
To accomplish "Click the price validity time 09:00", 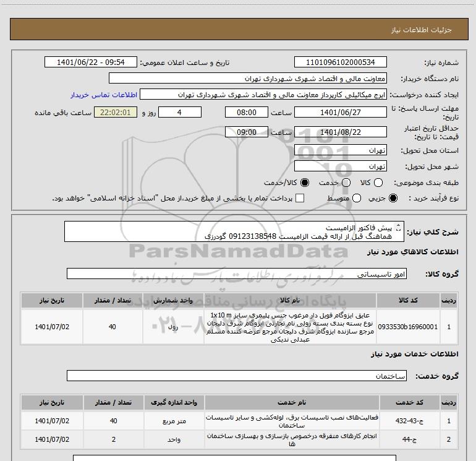I will tap(247, 132).
